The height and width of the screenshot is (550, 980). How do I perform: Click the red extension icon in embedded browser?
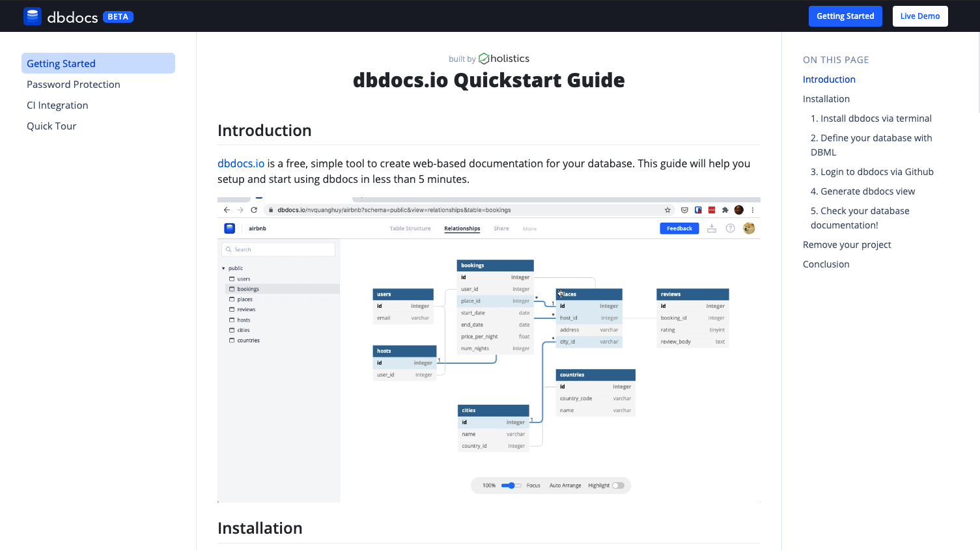[x=712, y=210]
